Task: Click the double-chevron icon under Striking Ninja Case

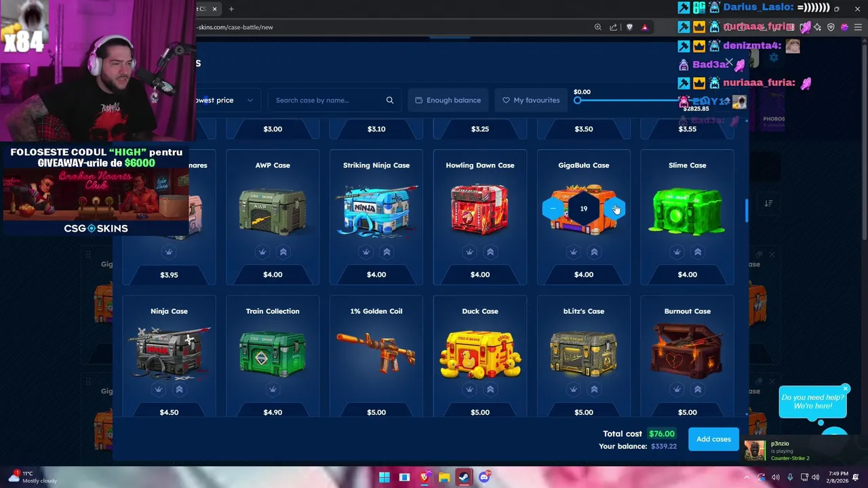Action: click(387, 252)
